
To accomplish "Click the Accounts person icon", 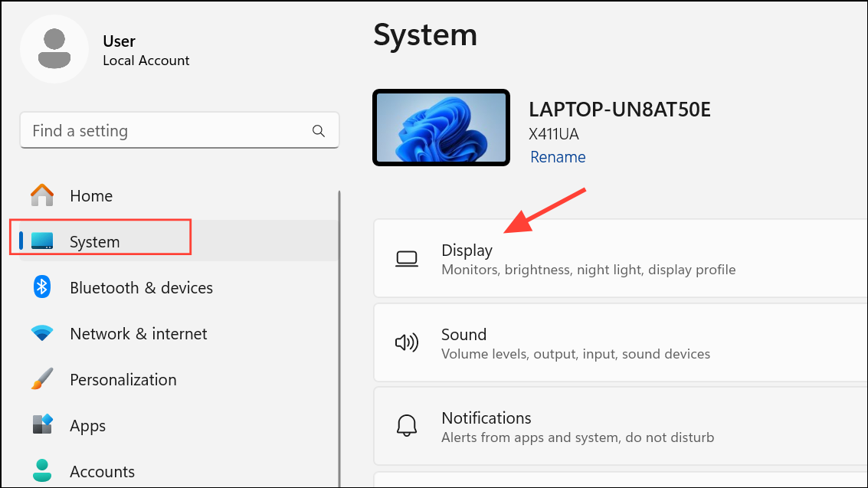I will pyautogui.click(x=42, y=471).
